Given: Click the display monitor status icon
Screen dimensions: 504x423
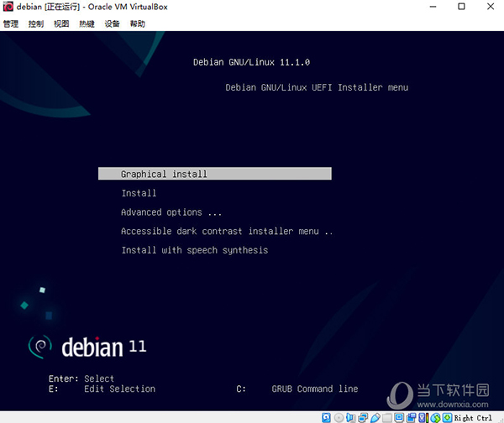Looking at the screenshot, I should pyautogui.click(x=399, y=417).
